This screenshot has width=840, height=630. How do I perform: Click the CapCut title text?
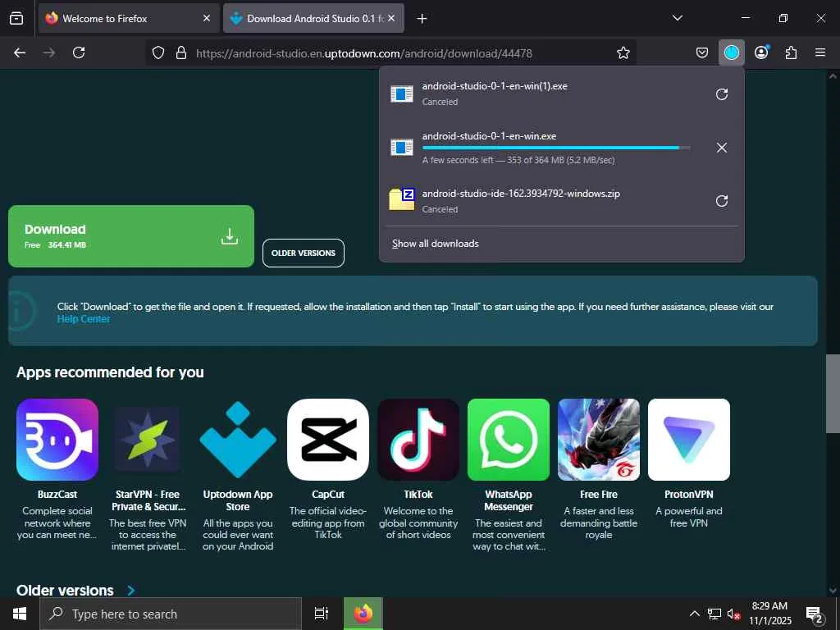[328, 495]
